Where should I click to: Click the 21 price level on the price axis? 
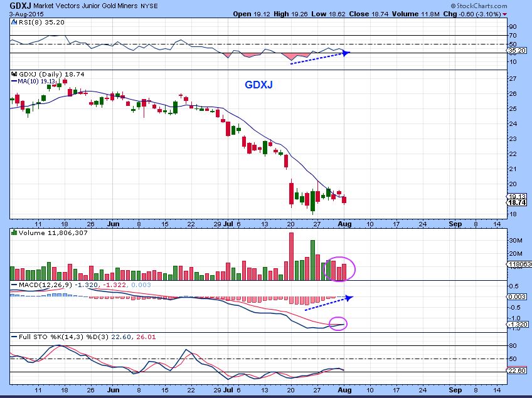coord(513,169)
